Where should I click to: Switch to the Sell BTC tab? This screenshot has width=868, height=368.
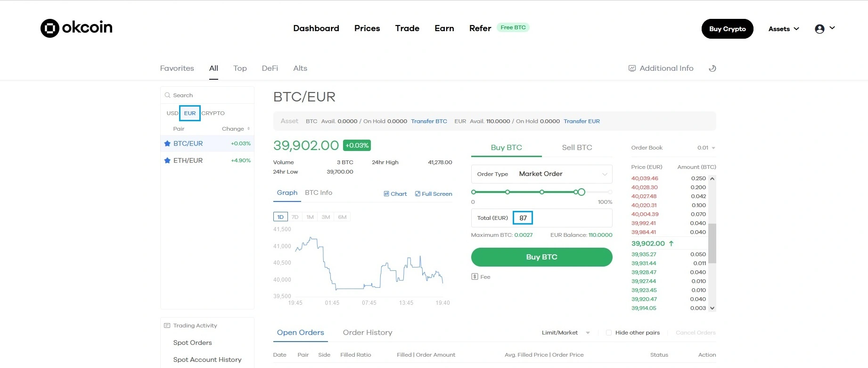click(x=576, y=147)
